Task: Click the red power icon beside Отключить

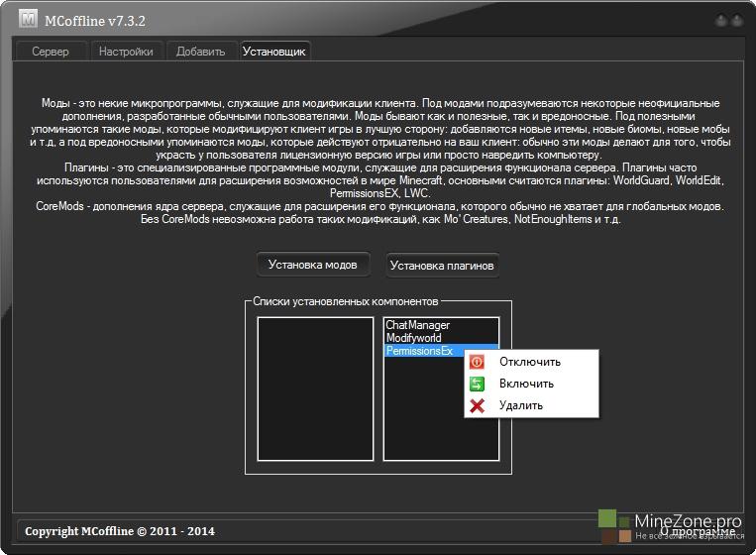Action: 478,362
